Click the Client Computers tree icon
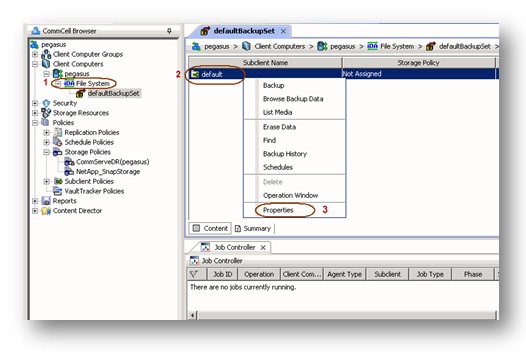 (x=46, y=64)
